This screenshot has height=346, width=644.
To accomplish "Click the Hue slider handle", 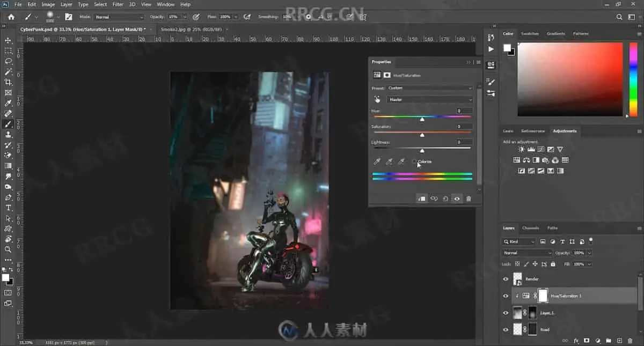I will pos(422,119).
